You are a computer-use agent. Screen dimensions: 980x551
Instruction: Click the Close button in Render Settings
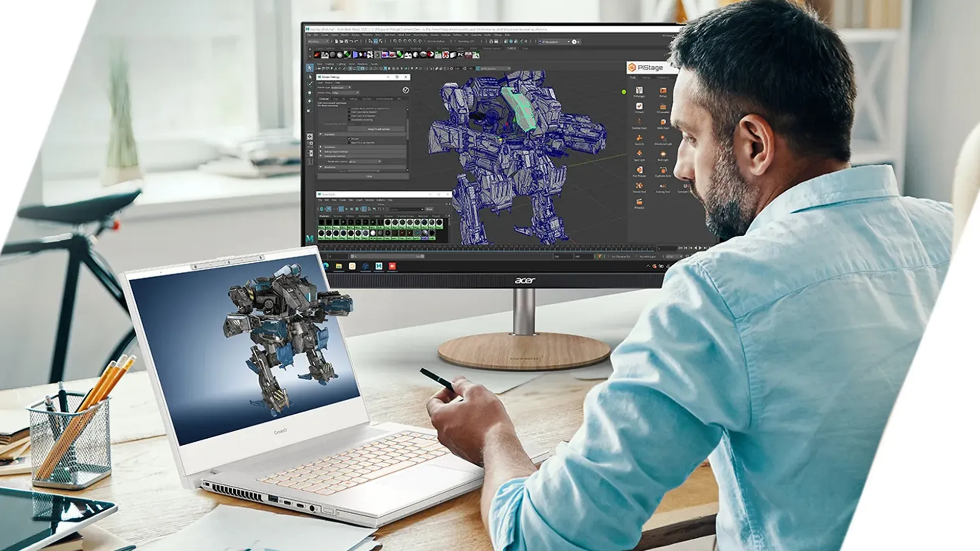click(x=370, y=177)
